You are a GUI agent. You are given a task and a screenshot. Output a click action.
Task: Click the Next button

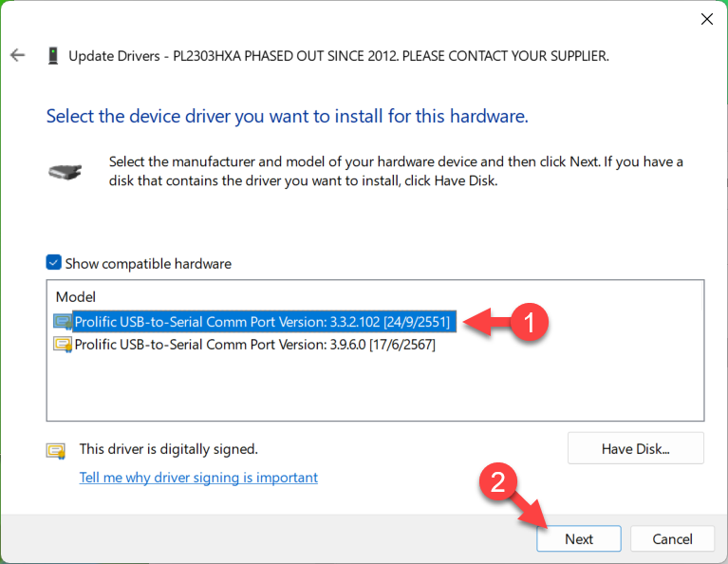579,539
